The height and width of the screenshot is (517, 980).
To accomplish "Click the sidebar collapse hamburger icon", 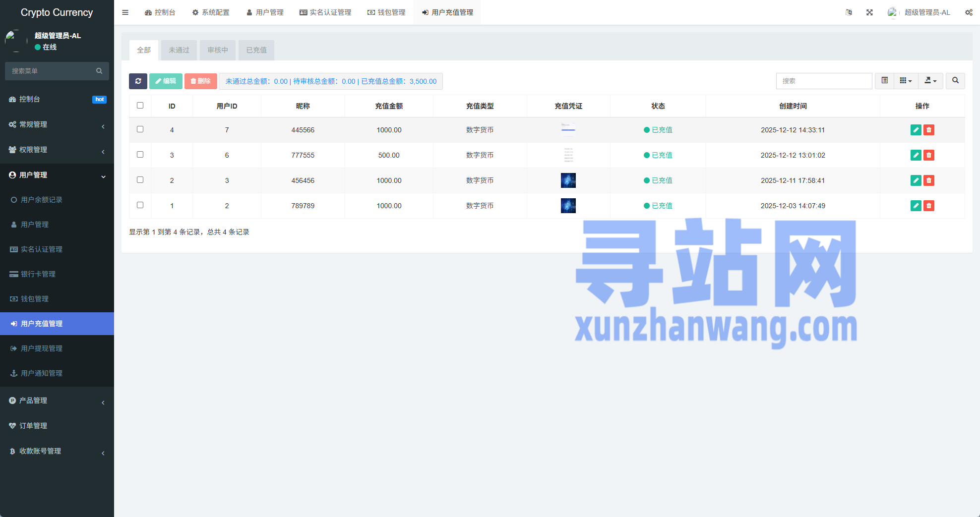I will (x=125, y=12).
